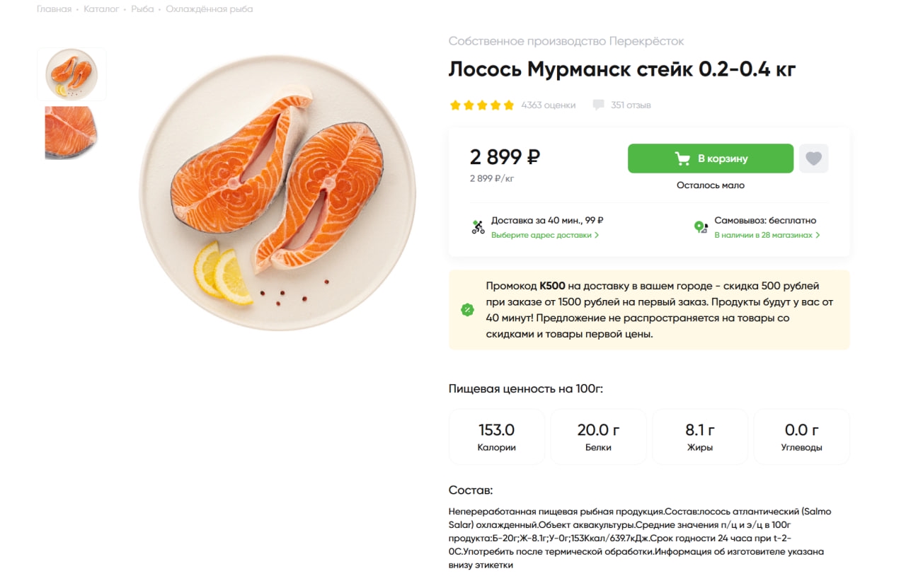Viewport: 906px width, 588px height.
Task: Open «Охлаждённая рыба» breadcrumb
Action: click(209, 9)
